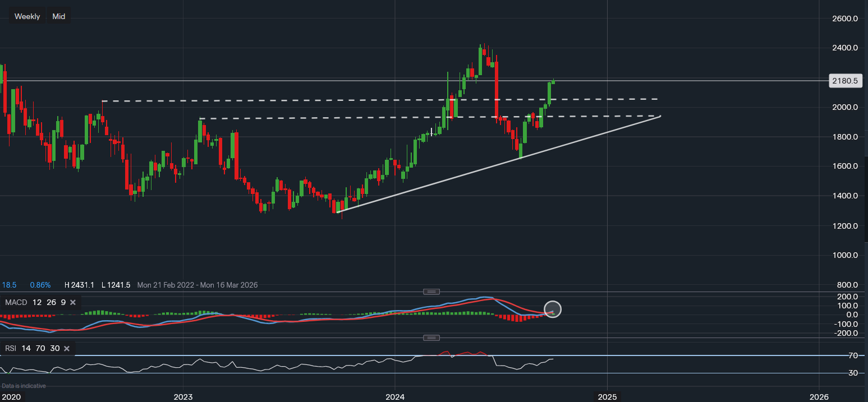Click the MACD indicator label
This screenshot has width=868, height=402.
(16, 303)
